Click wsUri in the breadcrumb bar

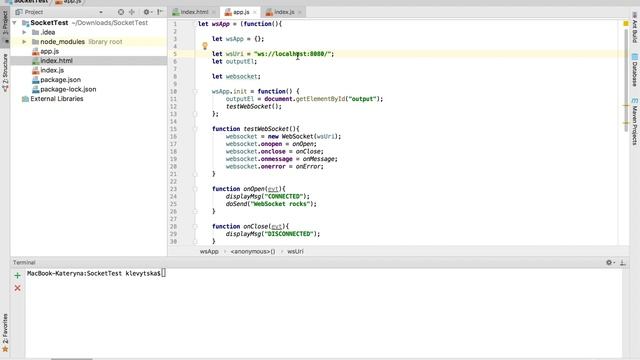(295, 251)
